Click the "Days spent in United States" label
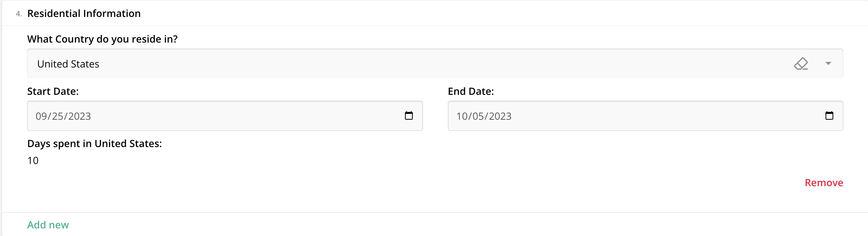 (95, 144)
